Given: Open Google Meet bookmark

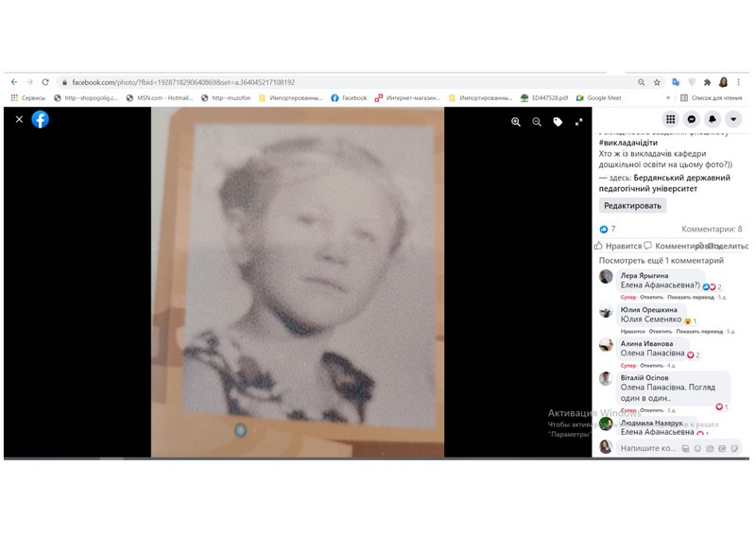Looking at the screenshot, I should (599, 98).
